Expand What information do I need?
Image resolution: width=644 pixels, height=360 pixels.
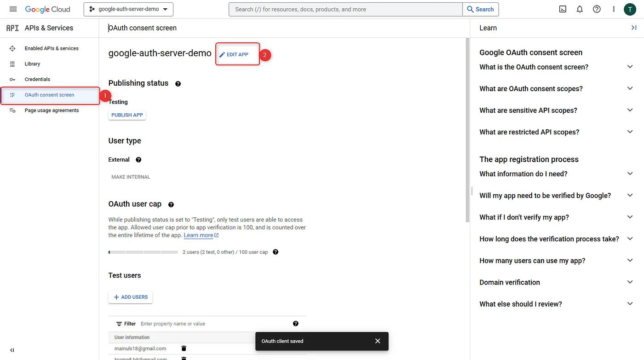(630, 174)
